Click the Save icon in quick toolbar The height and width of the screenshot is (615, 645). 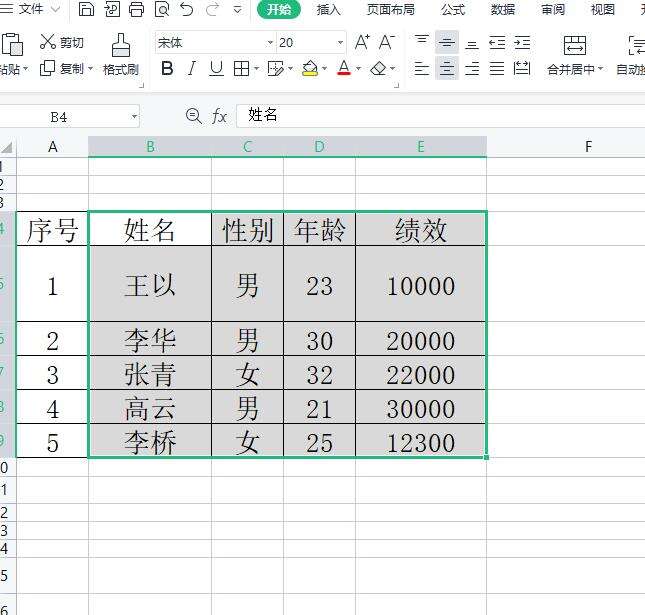pos(86,9)
